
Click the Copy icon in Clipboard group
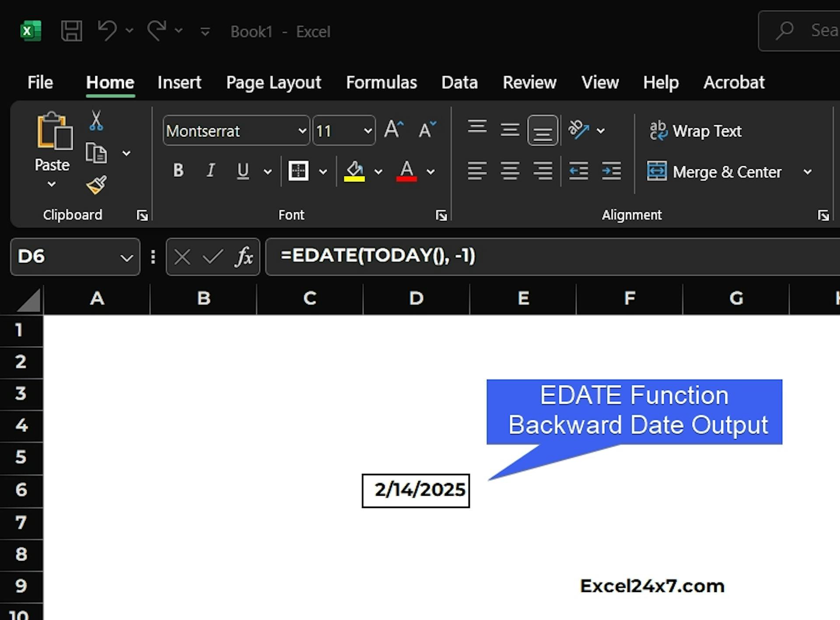(96, 153)
